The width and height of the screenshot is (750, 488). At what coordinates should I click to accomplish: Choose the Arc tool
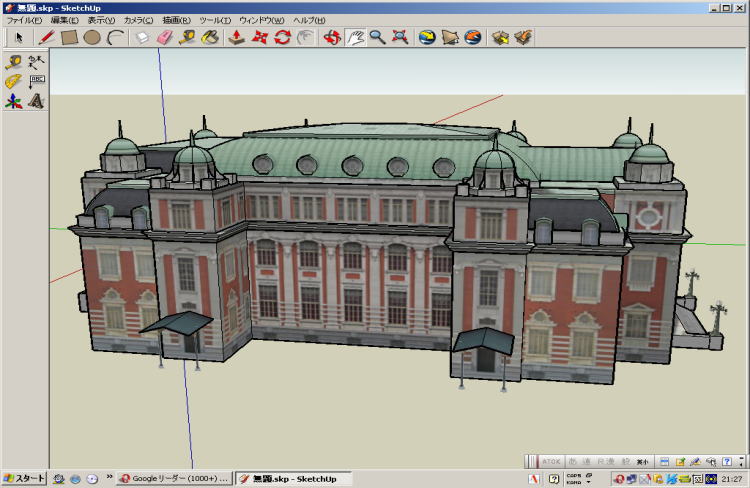tap(115, 38)
